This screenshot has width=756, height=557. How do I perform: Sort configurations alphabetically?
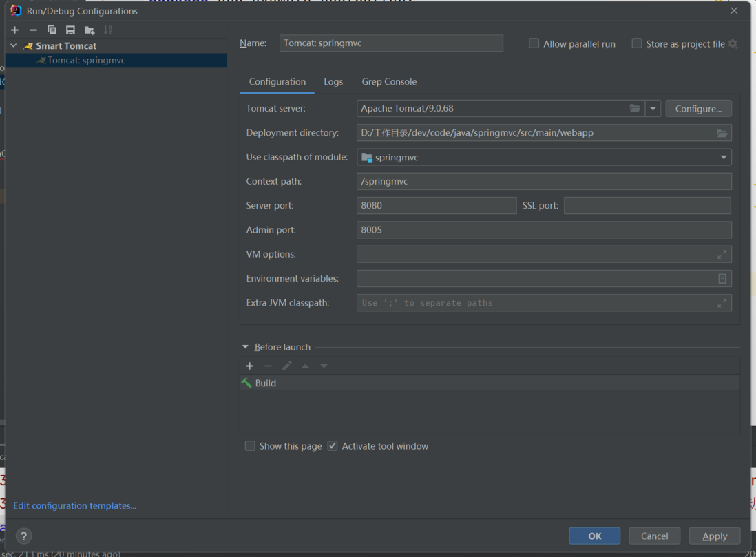(x=107, y=30)
